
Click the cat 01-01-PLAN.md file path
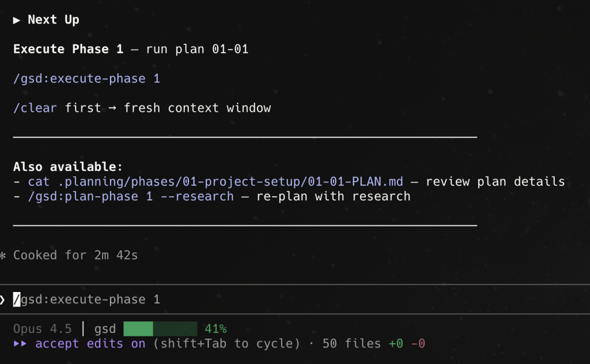(x=215, y=182)
